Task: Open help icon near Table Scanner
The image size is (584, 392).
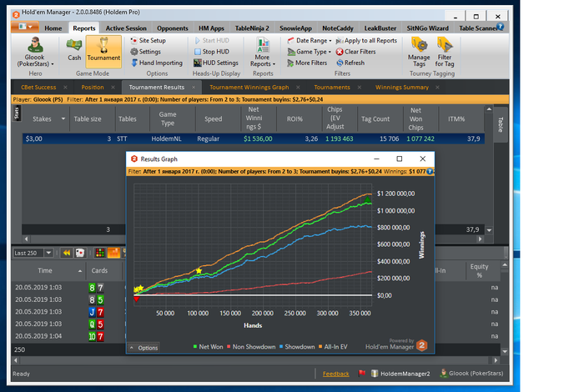Action: point(501,27)
